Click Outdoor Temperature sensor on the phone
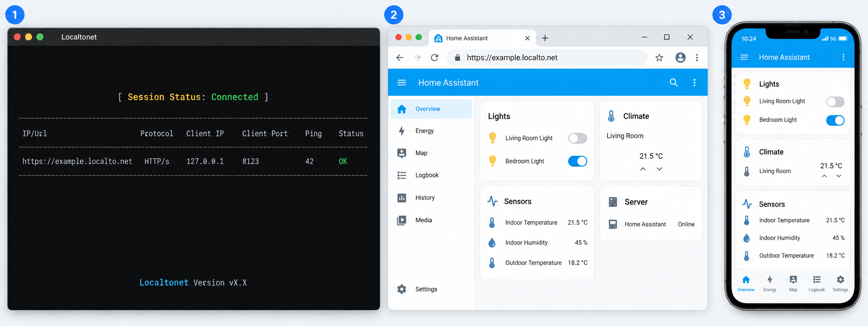The image size is (868, 326). pyautogui.click(x=793, y=256)
